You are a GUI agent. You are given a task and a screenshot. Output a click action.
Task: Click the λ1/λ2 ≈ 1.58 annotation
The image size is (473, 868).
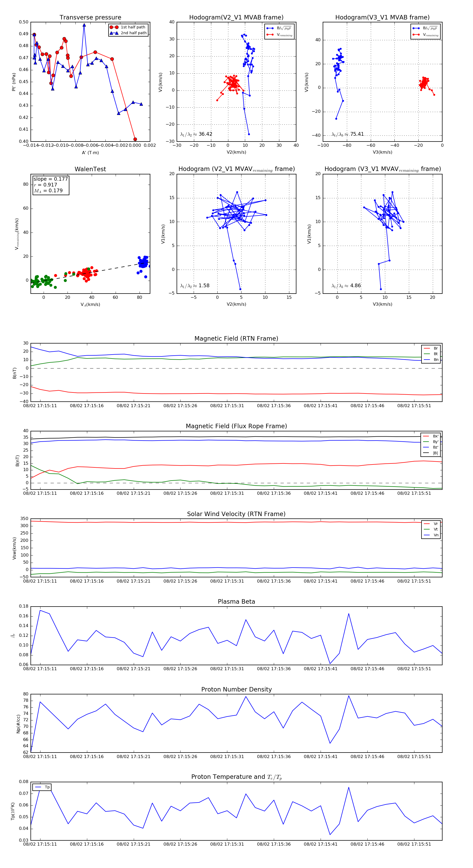click(x=195, y=286)
